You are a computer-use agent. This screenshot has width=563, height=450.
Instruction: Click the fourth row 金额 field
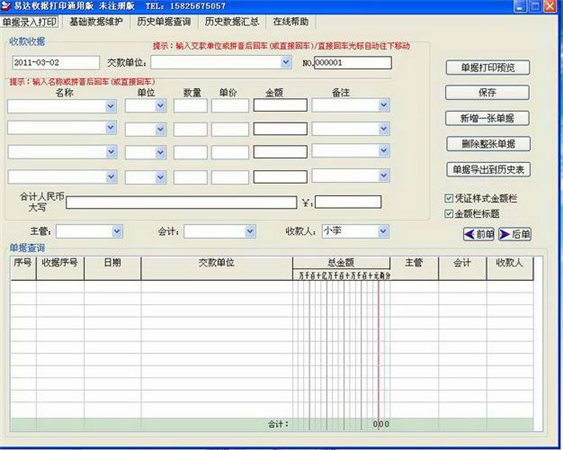coord(280,177)
